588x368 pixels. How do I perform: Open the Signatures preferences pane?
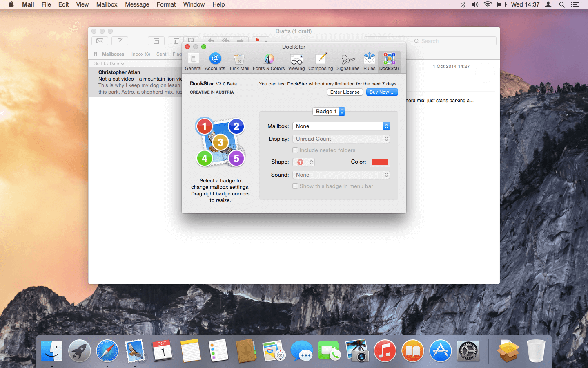pos(348,62)
